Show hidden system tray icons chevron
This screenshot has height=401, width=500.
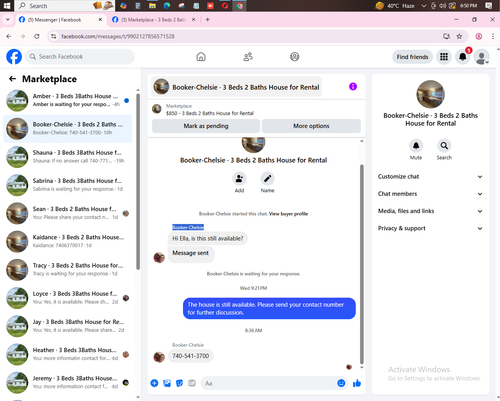pyautogui.click(x=424, y=6)
